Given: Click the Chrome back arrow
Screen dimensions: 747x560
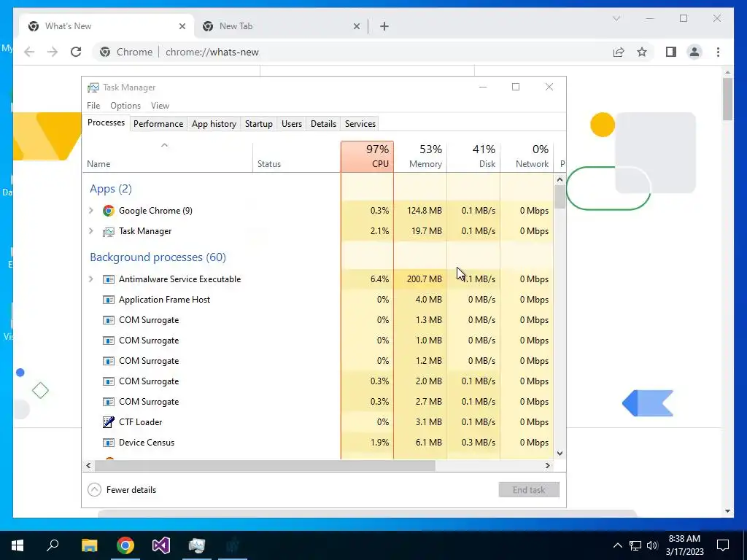Looking at the screenshot, I should (x=29, y=52).
